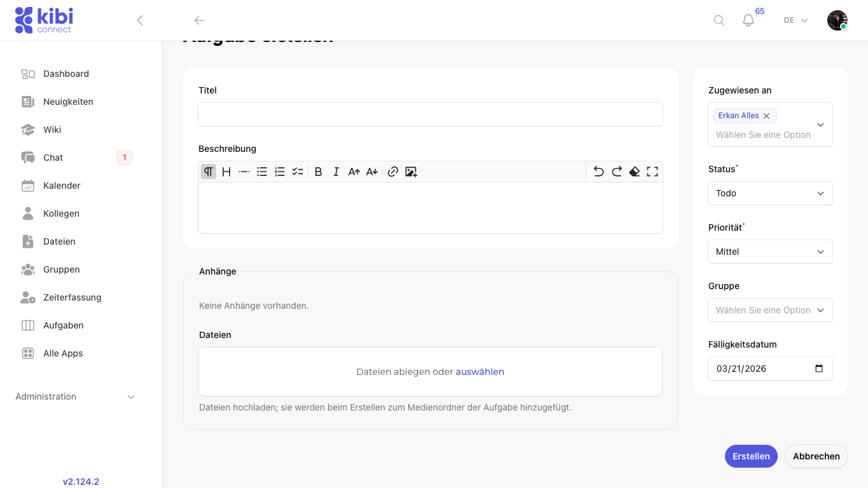Open the notifications bell

coord(748,20)
